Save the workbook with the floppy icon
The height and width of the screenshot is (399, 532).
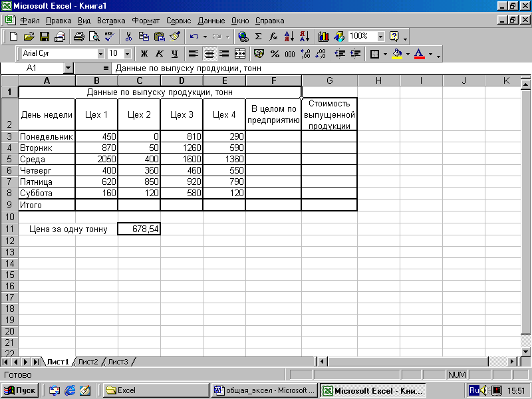click(x=45, y=37)
